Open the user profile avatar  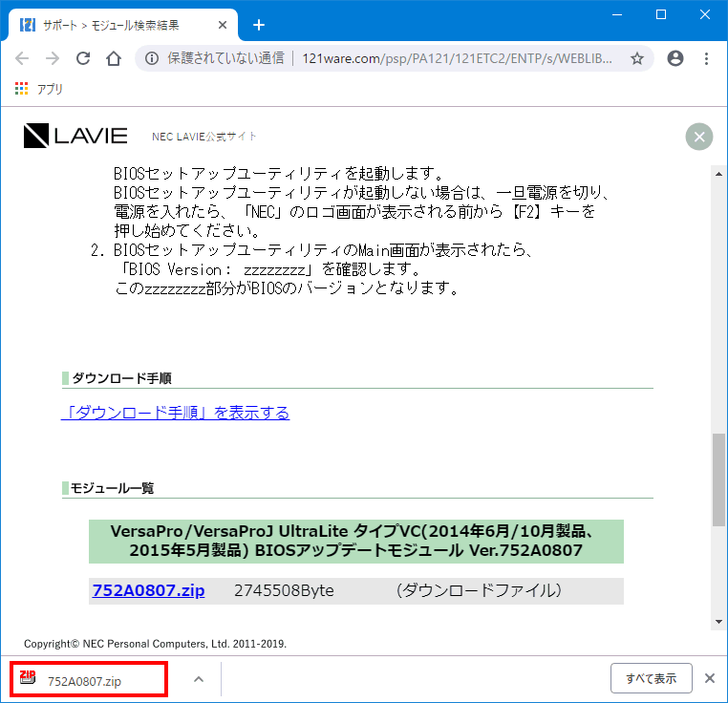click(675, 58)
